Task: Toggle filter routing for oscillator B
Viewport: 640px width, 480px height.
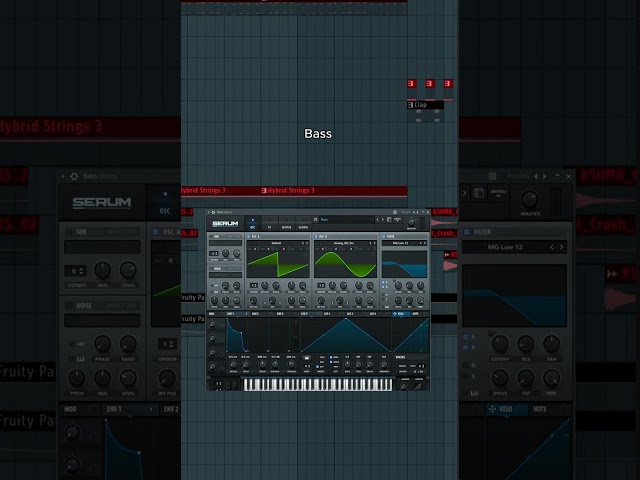Action: [x=383, y=287]
